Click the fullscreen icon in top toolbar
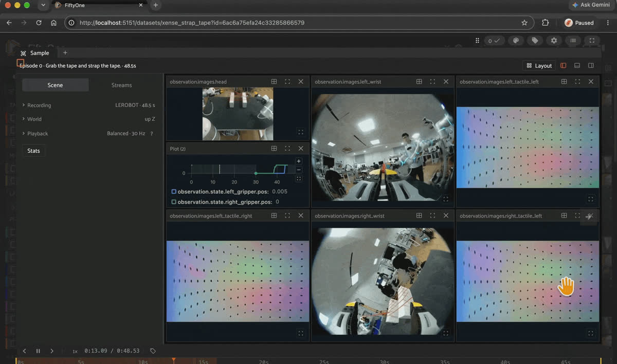 [592, 41]
